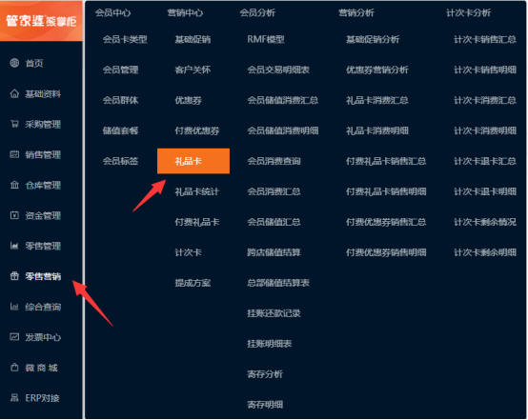Open 会员卡类型 under 会员中心

[125, 40]
